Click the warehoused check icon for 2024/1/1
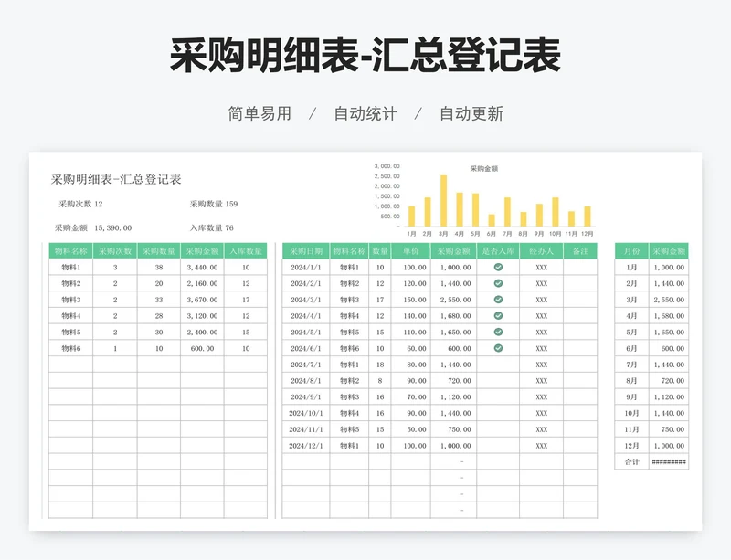Viewport: 731px width, 560px height. click(498, 267)
